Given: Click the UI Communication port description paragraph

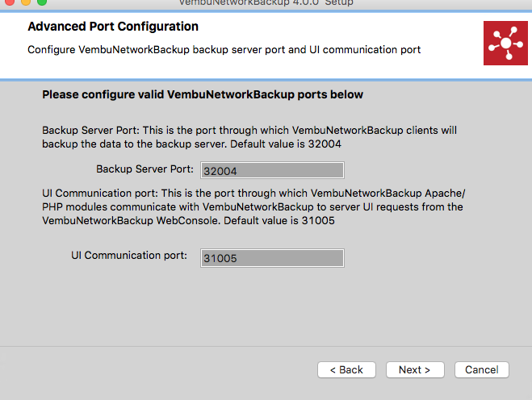Looking at the screenshot, I should pyautogui.click(x=253, y=206).
